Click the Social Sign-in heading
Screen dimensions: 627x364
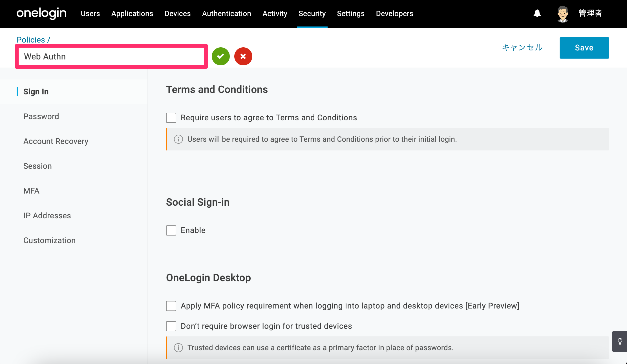198,202
